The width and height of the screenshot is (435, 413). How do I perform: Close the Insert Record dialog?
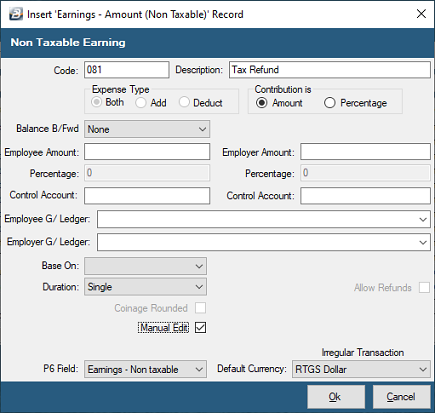coord(421,14)
